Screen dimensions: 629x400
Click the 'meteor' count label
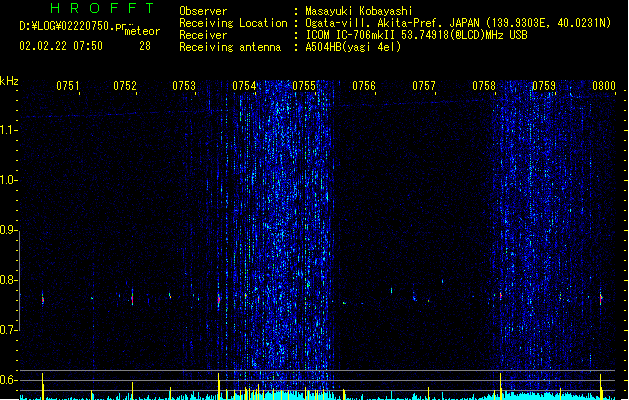click(x=142, y=31)
